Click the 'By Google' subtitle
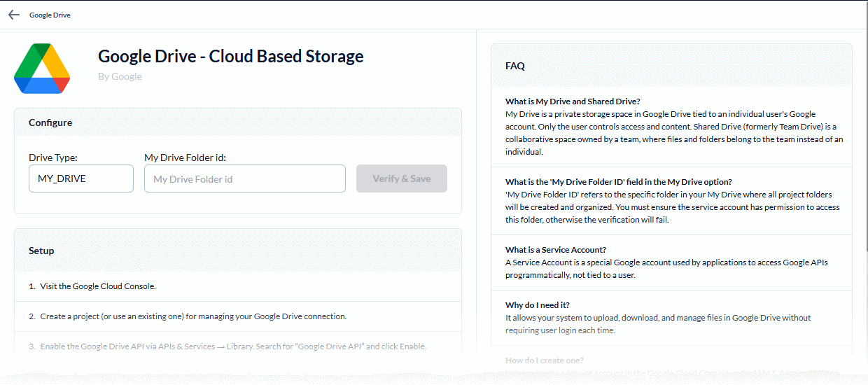 [120, 76]
